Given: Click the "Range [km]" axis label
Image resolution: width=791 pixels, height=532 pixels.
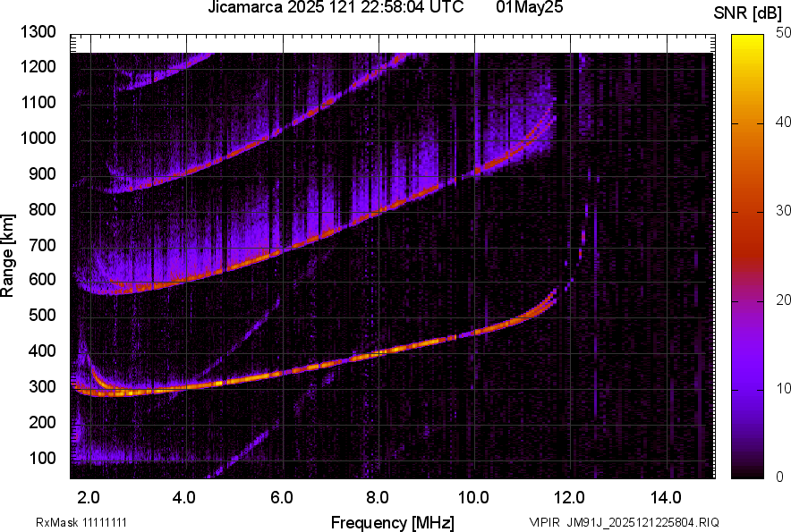Looking at the screenshot, I should [x=7, y=256].
